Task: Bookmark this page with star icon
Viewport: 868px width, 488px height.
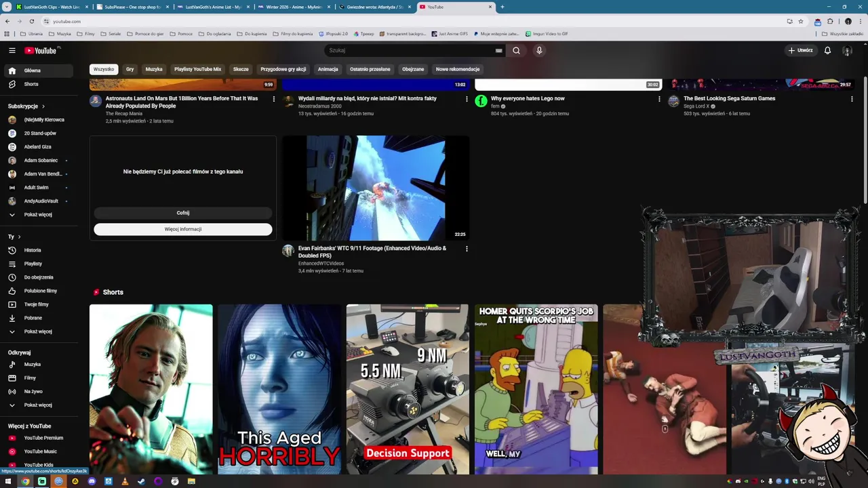Action: [x=801, y=21]
